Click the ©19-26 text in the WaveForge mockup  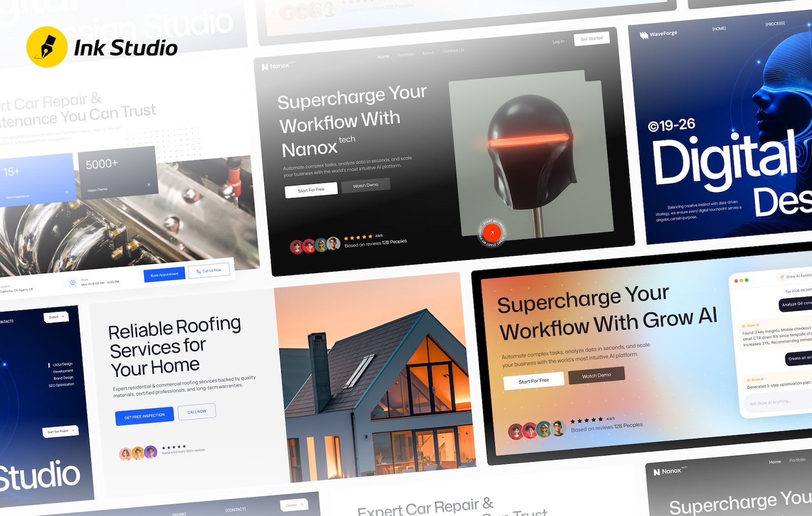click(671, 125)
